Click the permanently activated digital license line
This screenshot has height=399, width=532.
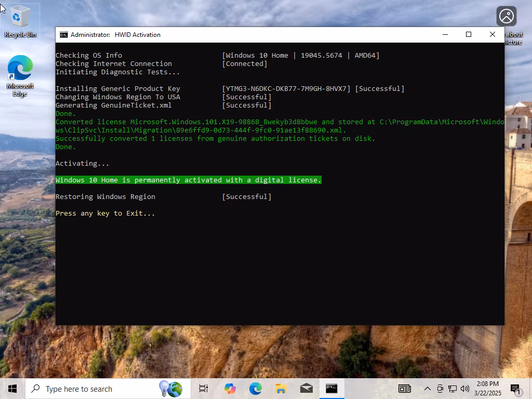point(188,180)
